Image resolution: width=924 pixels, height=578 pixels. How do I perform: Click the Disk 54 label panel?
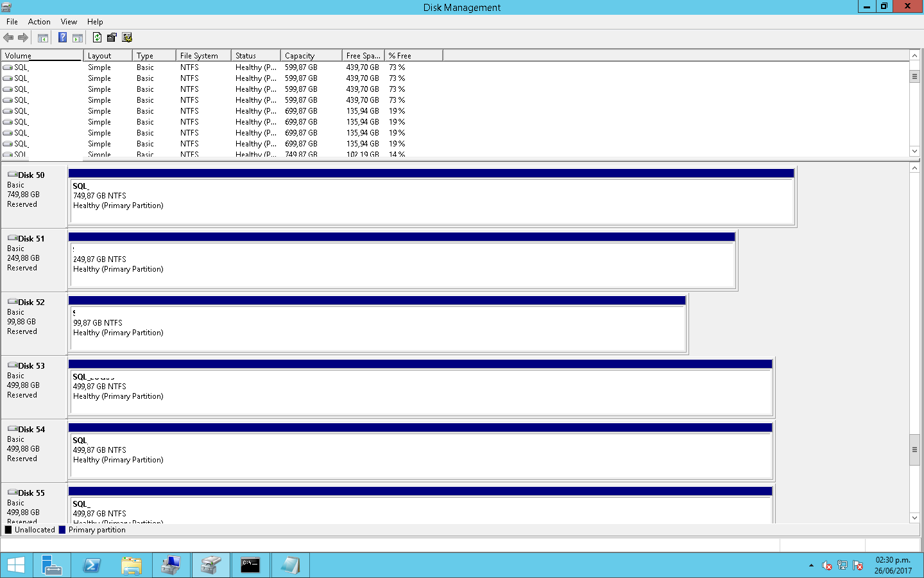(34, 450)
